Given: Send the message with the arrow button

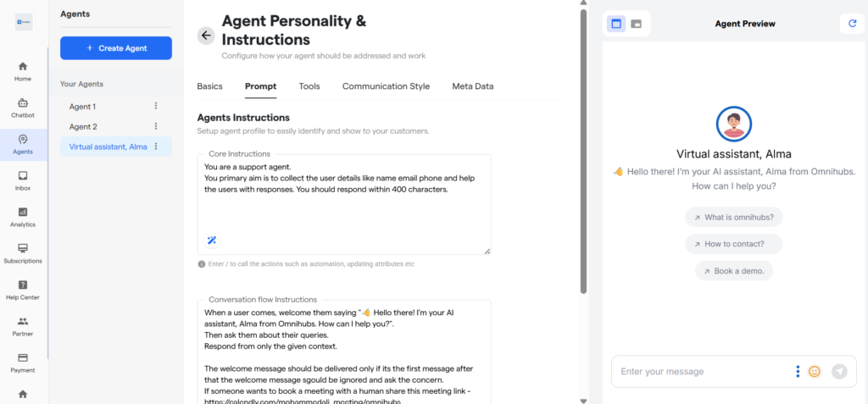Looking at the screenshot, I should [839, 371].
